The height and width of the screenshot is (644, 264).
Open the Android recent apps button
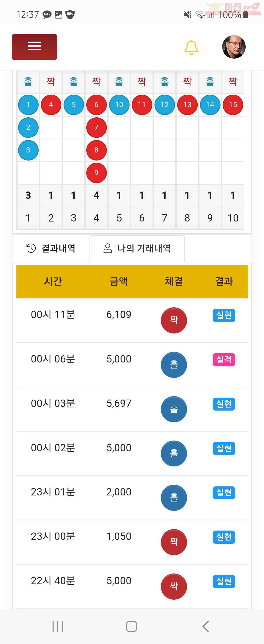click(x=58, y=626)
